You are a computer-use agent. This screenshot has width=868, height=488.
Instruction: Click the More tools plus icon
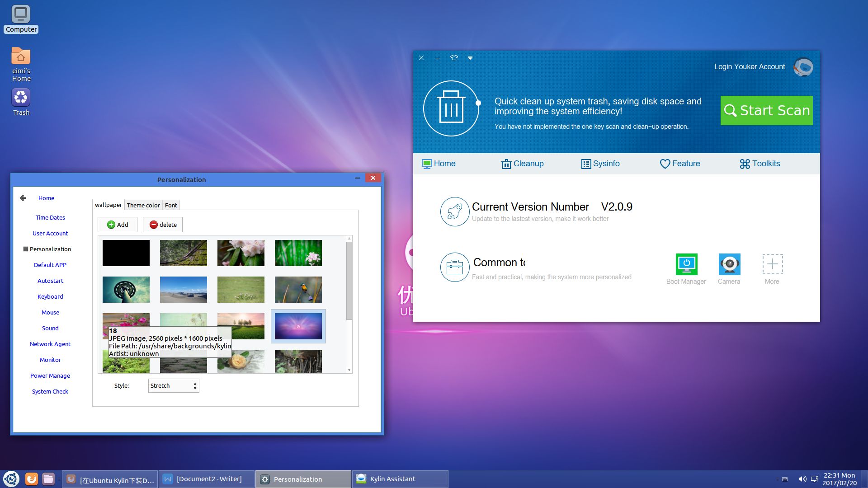772,264
